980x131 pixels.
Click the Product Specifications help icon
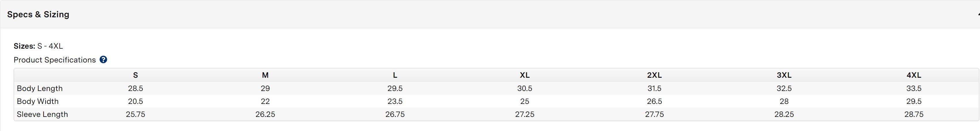tap(103, 60)
